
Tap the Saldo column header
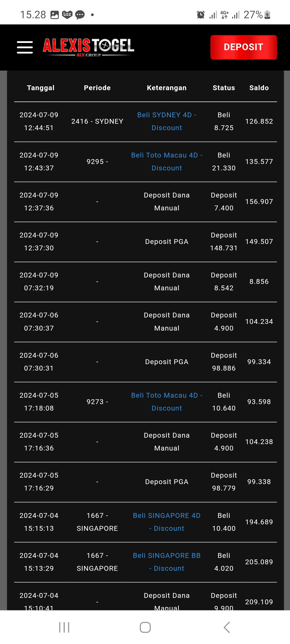(x=259, y=88)
